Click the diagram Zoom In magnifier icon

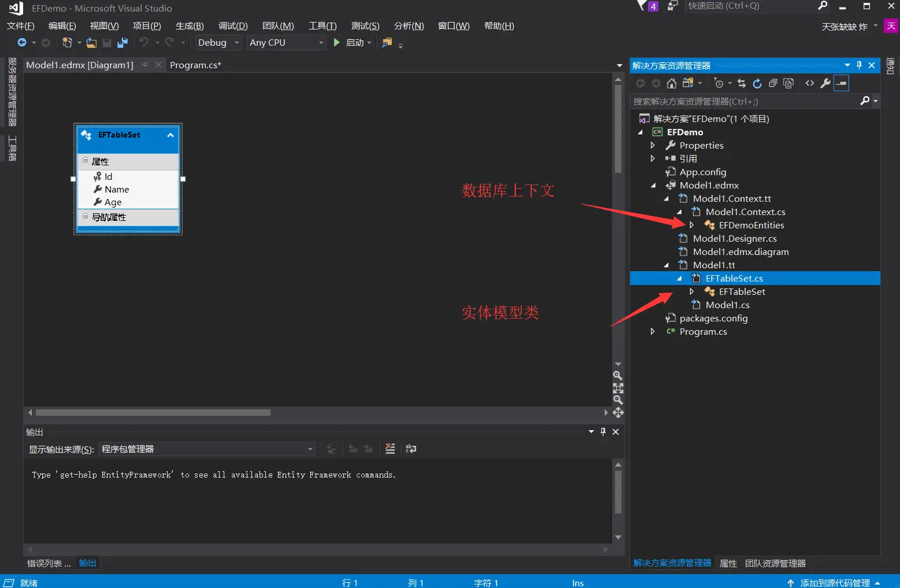pos(618,375)
